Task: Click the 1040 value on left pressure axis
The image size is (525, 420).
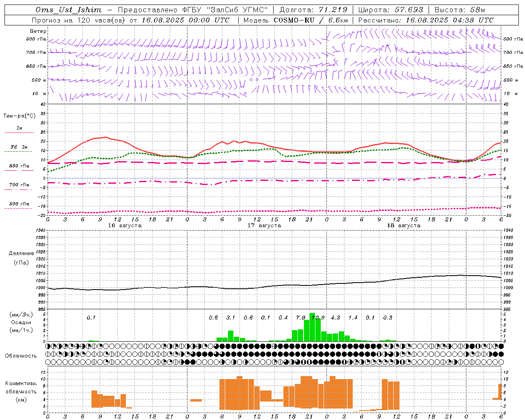Action: pos(40,230)
